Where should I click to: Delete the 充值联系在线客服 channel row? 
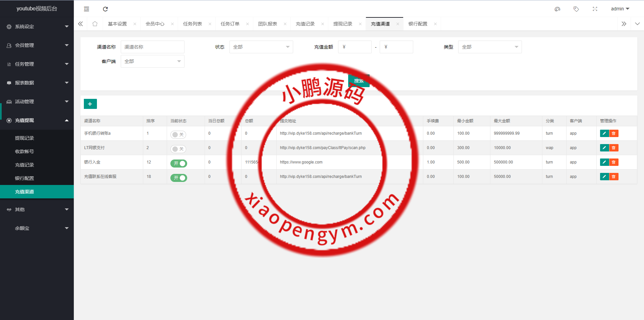614,177
